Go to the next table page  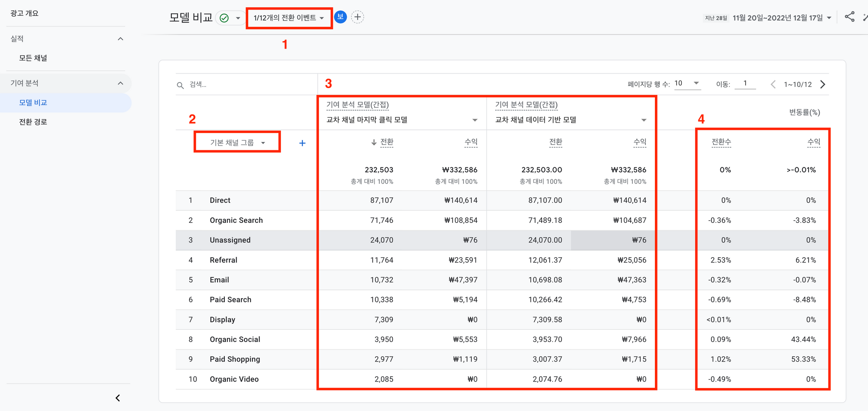coord(823,84)
